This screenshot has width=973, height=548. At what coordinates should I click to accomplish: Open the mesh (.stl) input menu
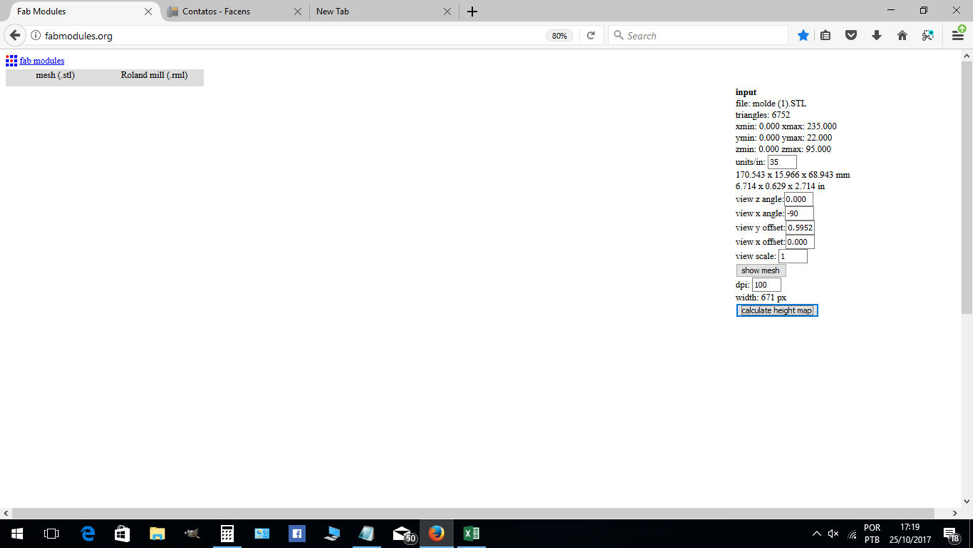point(55,75)
